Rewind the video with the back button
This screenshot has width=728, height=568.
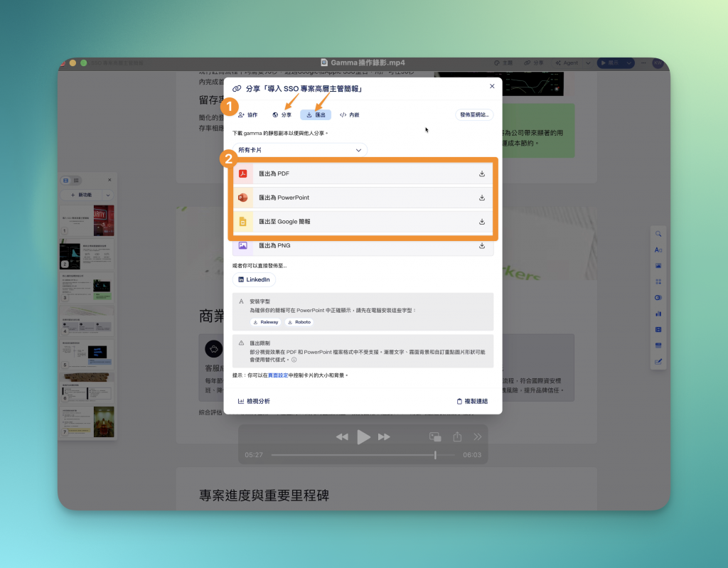point(342,437)
